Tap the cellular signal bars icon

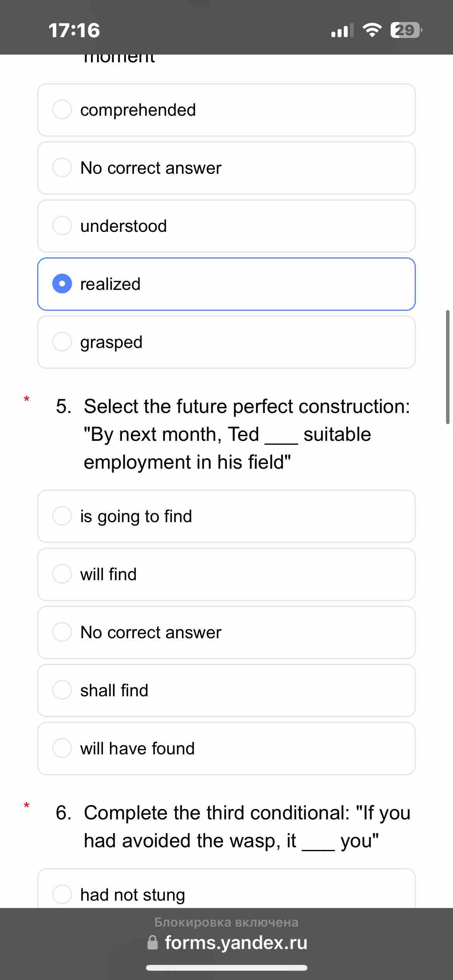(342, 30)
